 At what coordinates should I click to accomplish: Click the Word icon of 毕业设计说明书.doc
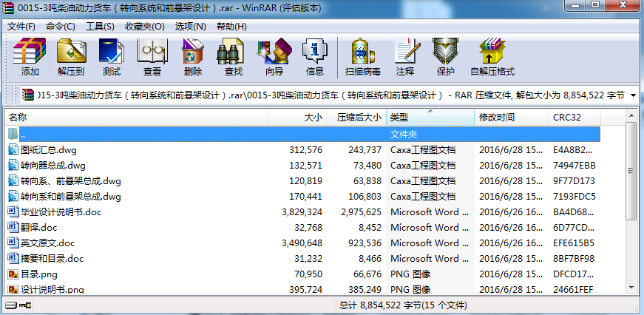pyautogui.click(x=13, y=212)
